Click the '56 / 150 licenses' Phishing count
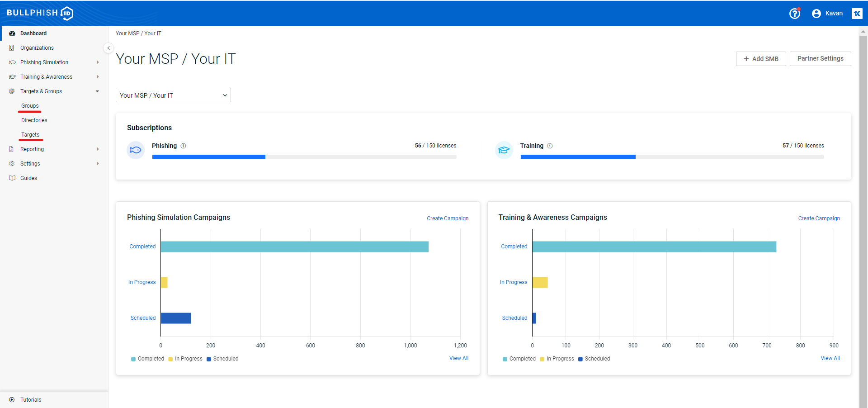Viewport: 868px width, 408px height. [x=436, y=146]
